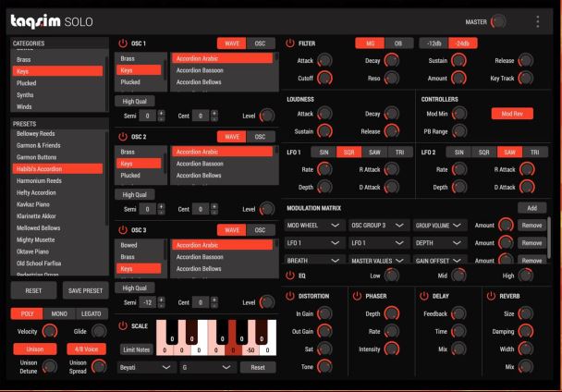This screenshot has width=562, height=392.
Task: Toggle the EQ power icon
Action: (289, 276)
